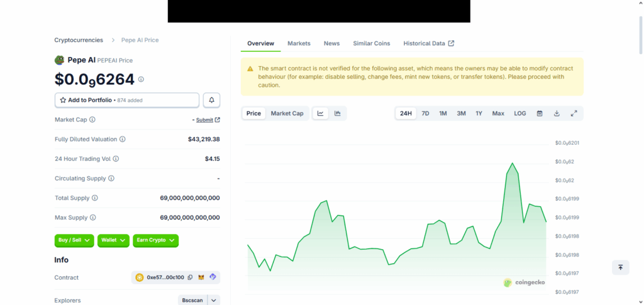Switch to candlestick chart icon
The width and height of the screenshot is (644, 305).
coord(338,113)
